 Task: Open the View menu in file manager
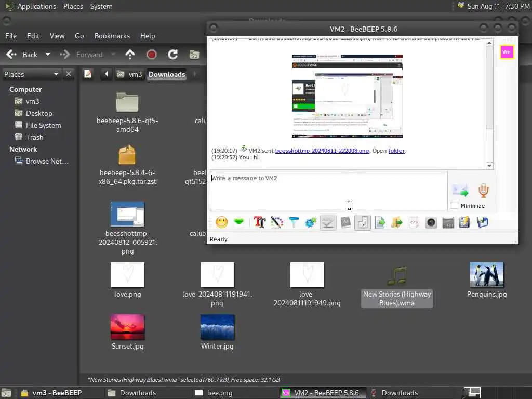pos(57,36)
